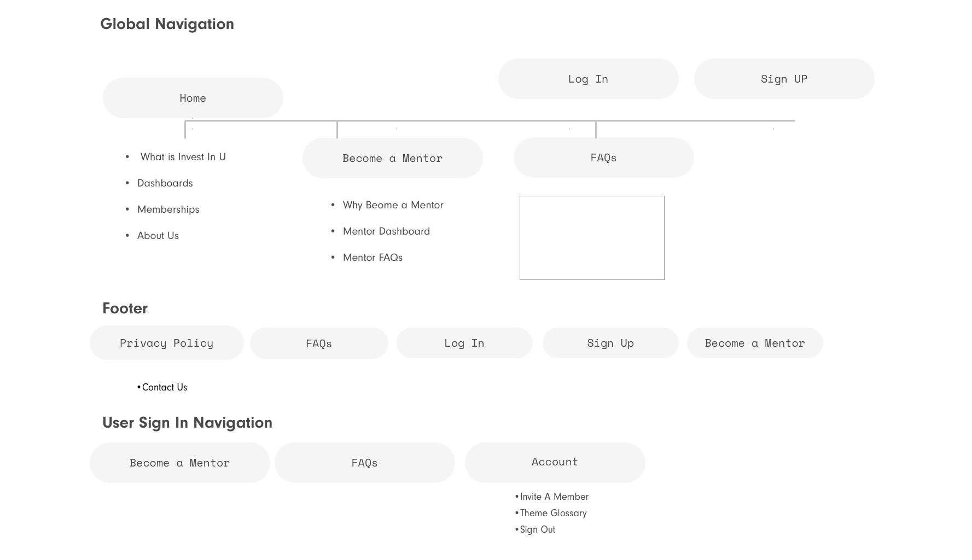Open Theme Glossary under Account
The image size is (972, 560).
click(x=553, y=513)
